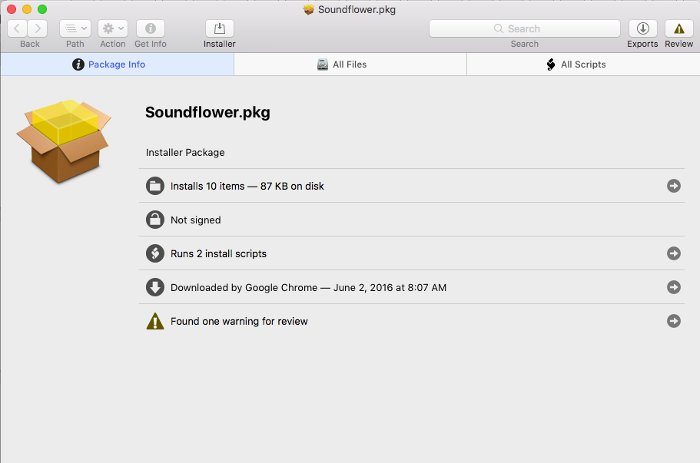700x463 pixels.
Task: Go forward with the right chevron button
Action: click(38, 29)
